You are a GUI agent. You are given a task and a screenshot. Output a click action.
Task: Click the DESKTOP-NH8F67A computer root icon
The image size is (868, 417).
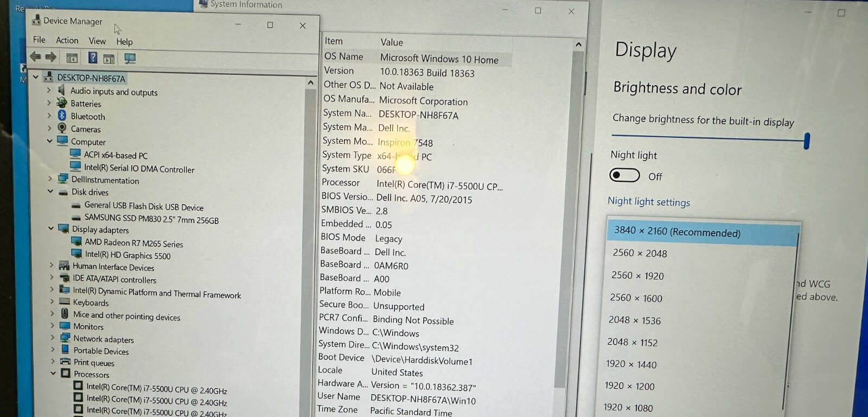click(49, 77)
